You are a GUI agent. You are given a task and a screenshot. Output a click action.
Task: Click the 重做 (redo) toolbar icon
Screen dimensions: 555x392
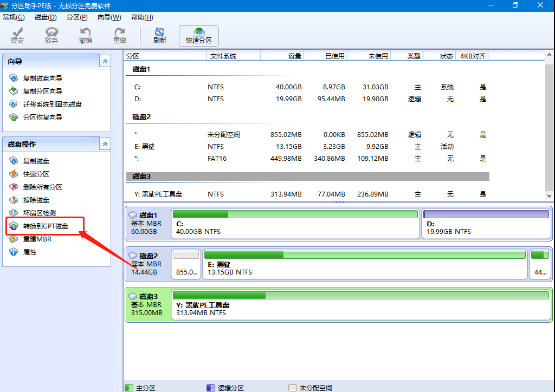pos(120,32)
